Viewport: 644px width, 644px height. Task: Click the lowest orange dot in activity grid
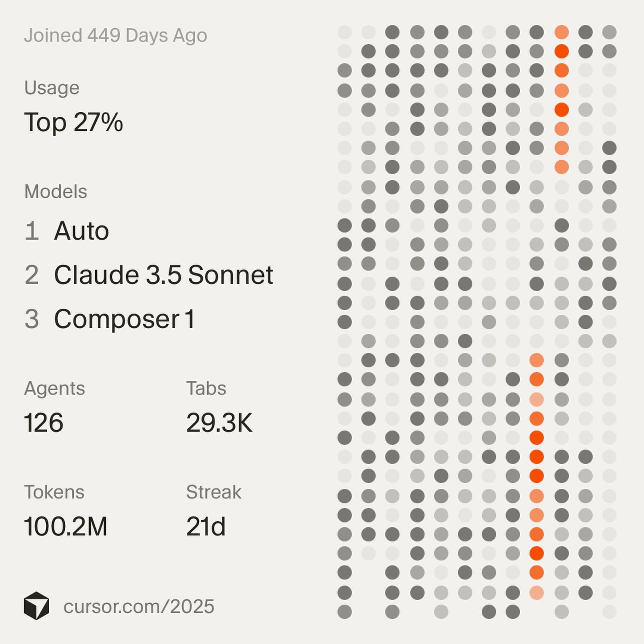[537, 593]
